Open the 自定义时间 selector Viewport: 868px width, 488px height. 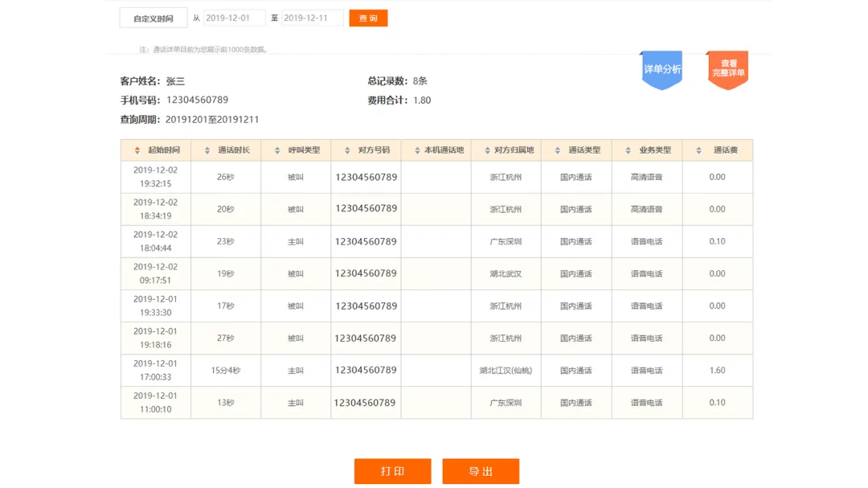coord(154,18)
